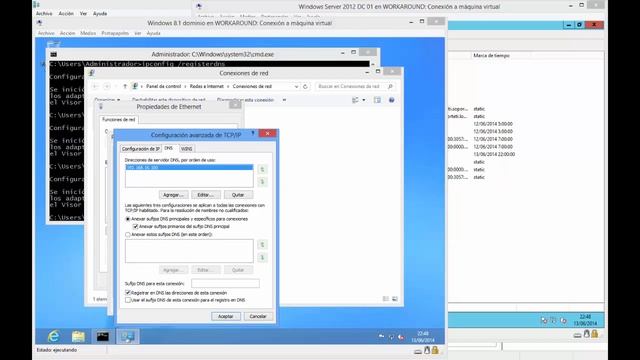Click the network connections taskbar icon
640x360 pixels.
point(127,336)
